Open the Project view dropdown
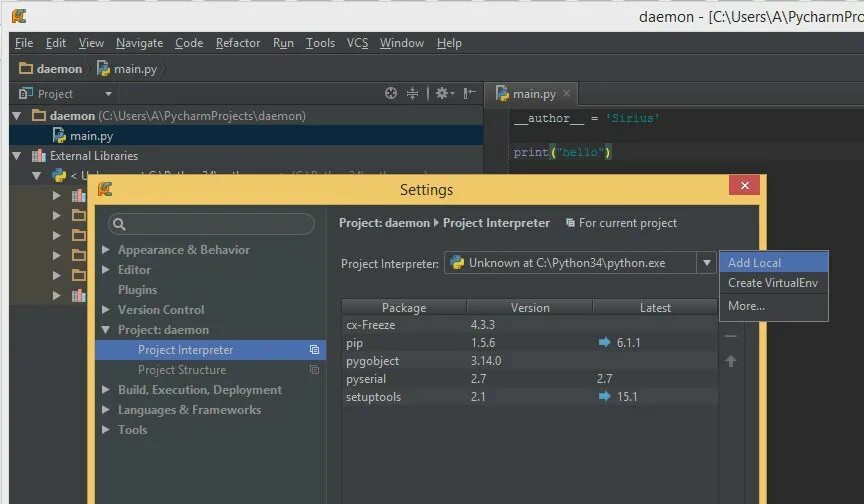 (109, 94)
